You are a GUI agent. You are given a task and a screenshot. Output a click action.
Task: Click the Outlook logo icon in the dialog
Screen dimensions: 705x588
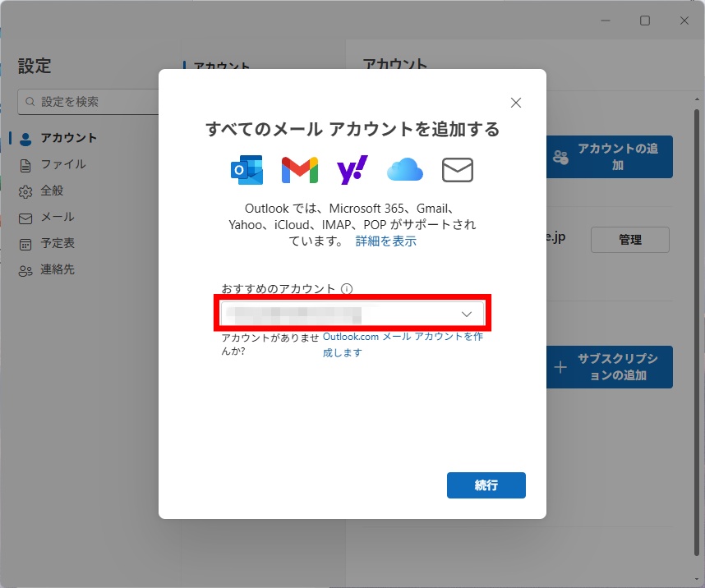[x=247, y=170]
